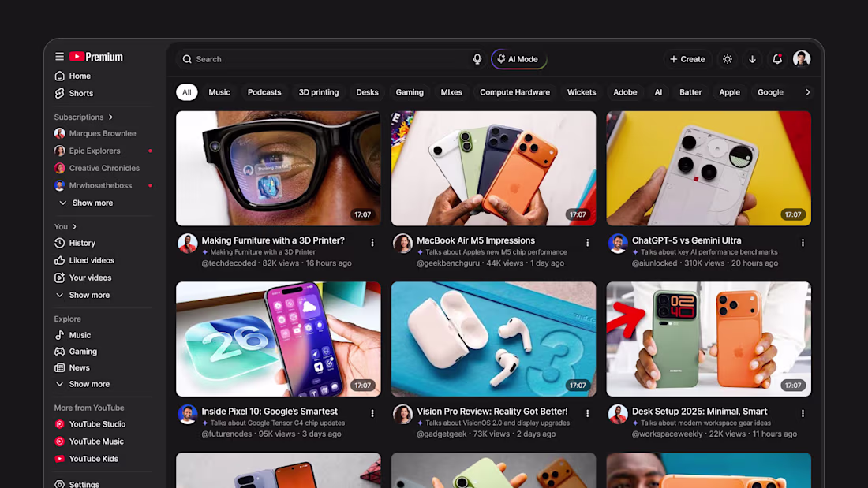This screenshot has width=868, height=488.
Task: Select the Podcasts filter chip
Action: point(264,92)
